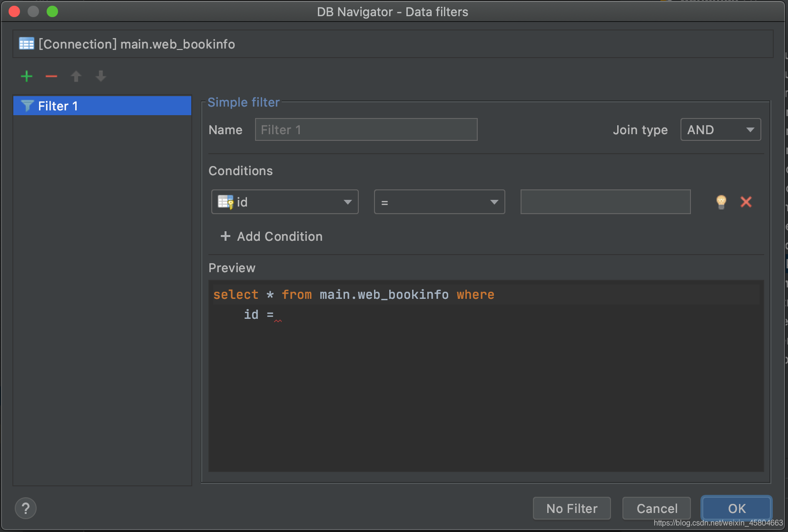Delete the condition with red X
This screenshot has width=788, height=532.
coord(746,202)
